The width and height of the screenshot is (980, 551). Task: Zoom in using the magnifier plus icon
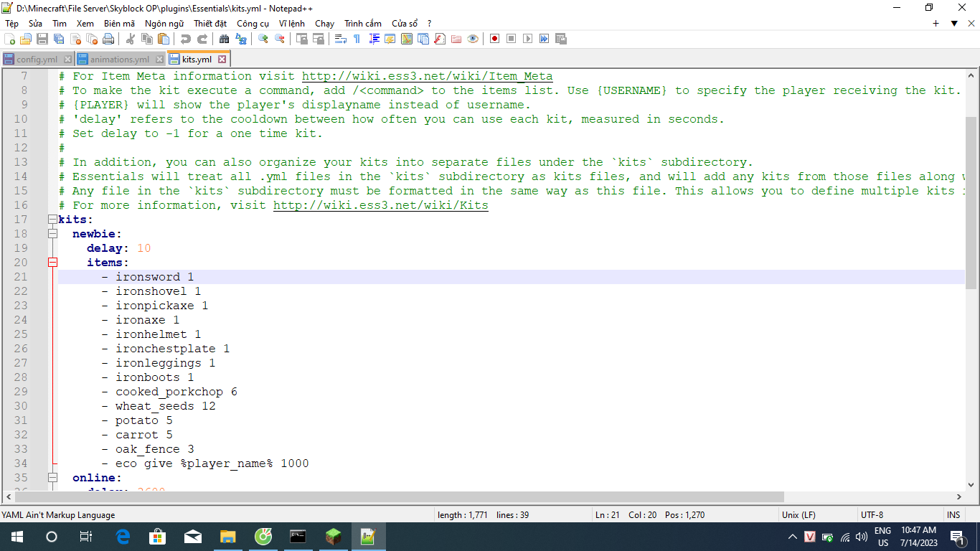pos(263,39)
